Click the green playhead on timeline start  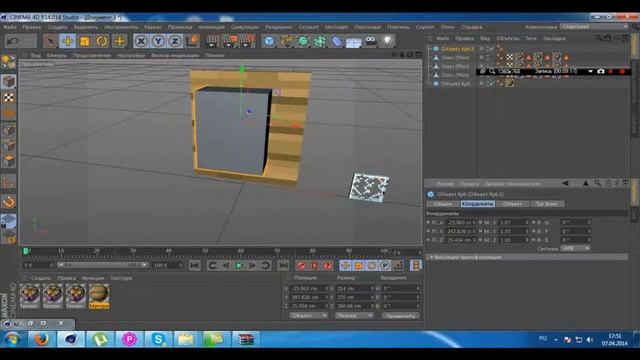pos(26,251)
